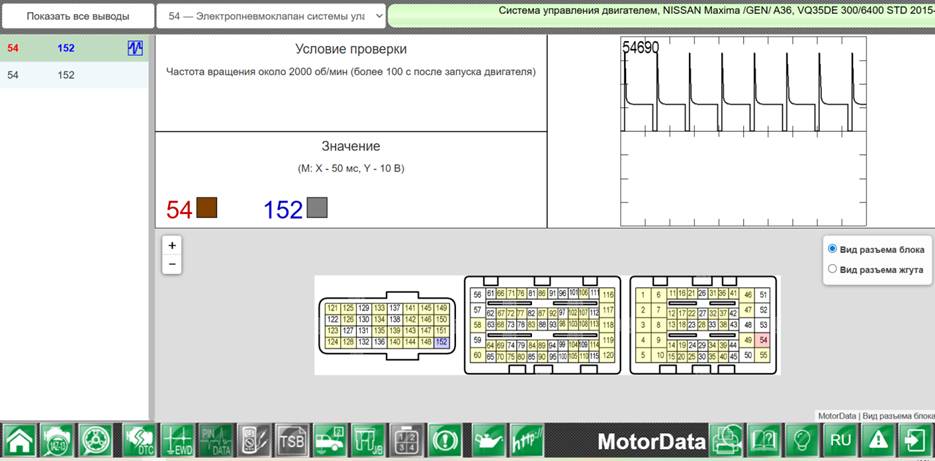Open the car component location icon
This screenshot has width=935, height=461.
point(330,441)
